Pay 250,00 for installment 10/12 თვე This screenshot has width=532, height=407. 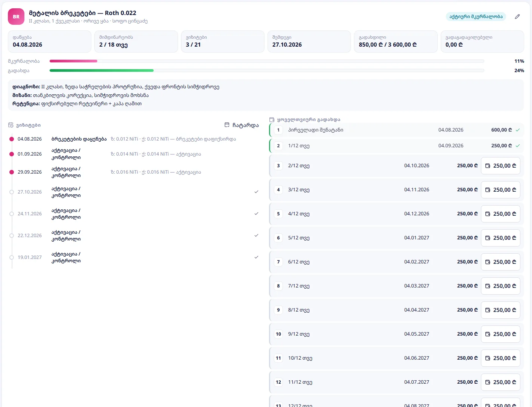tap(500, 358)
